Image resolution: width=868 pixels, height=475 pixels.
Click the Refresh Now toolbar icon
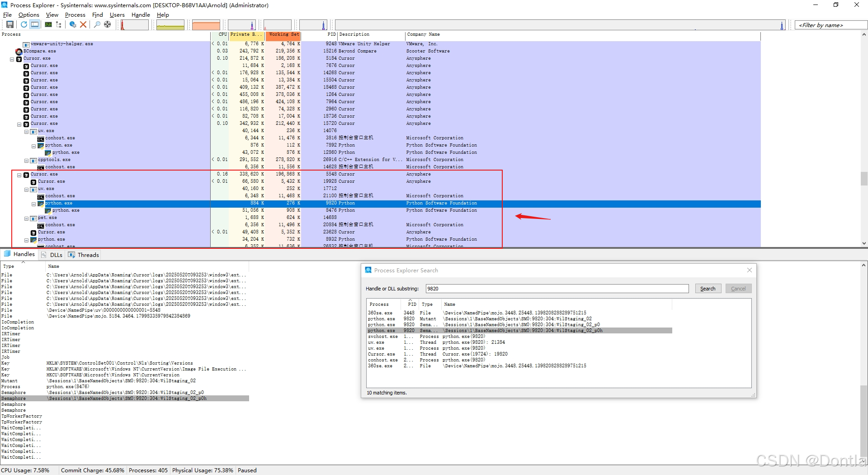[x=24, y=24]
